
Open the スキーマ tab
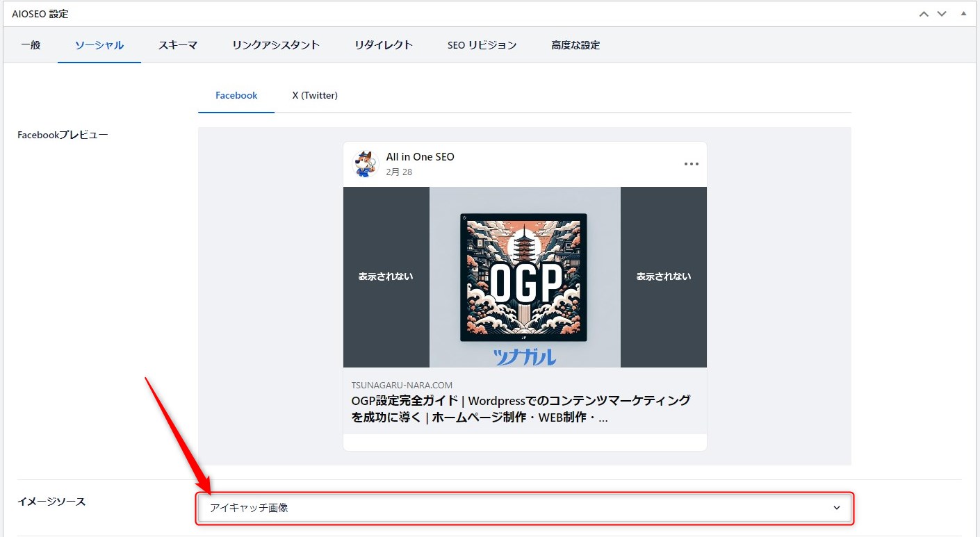pos(178,45)
